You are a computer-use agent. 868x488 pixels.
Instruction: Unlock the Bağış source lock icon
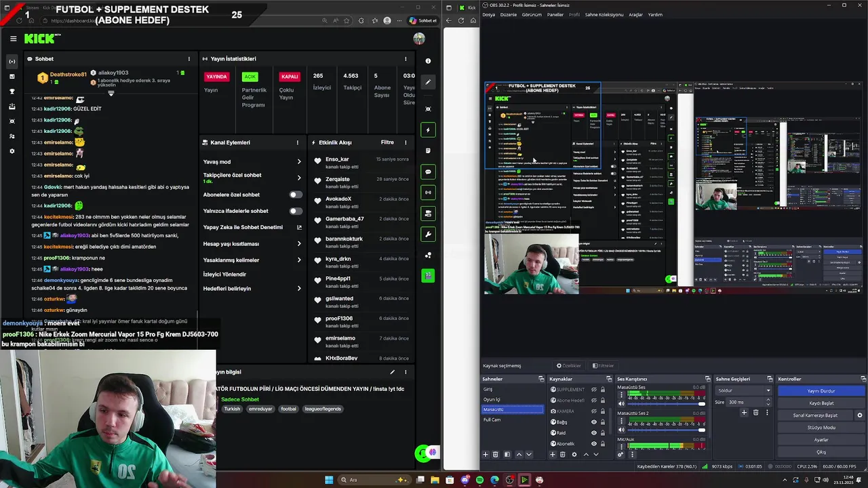click(602, 422)
